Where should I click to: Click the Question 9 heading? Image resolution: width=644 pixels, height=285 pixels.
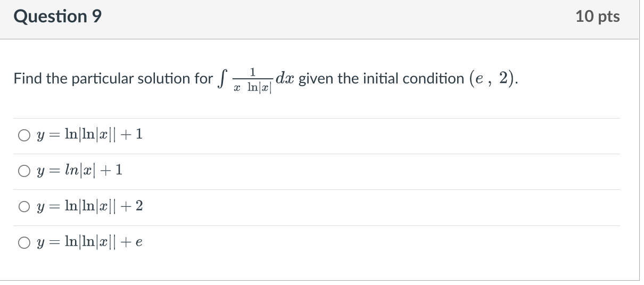tap(58, 16)
